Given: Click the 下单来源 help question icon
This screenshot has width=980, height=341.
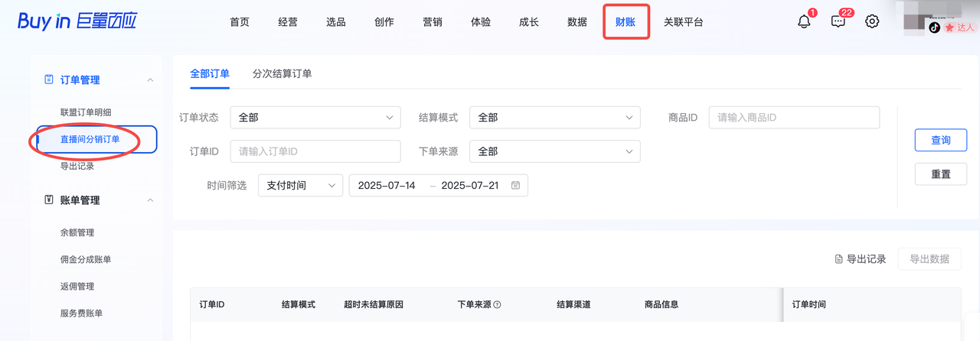Looking at the screenshot, I should point(497,304).
